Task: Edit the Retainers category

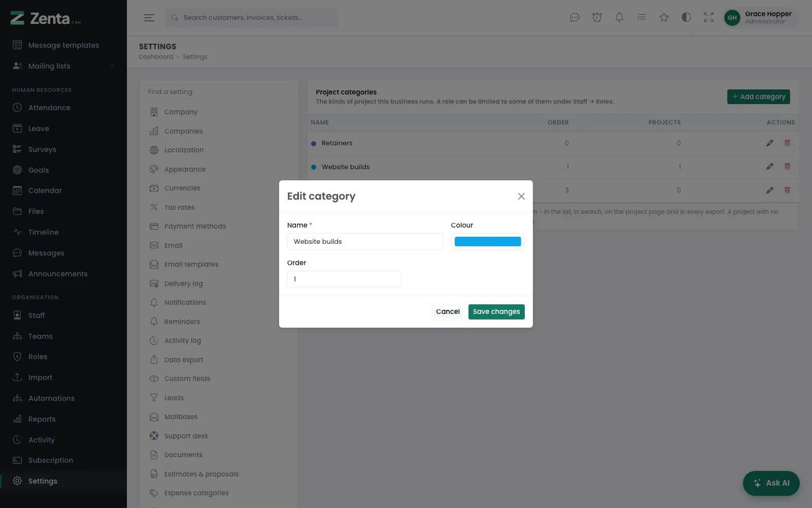Action: click(x=770, y=143)
